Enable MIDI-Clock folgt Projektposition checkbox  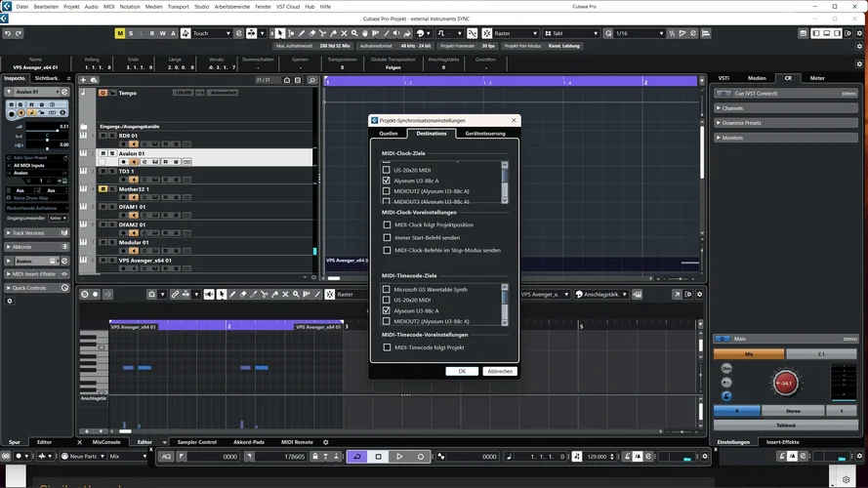click(388, 224)
